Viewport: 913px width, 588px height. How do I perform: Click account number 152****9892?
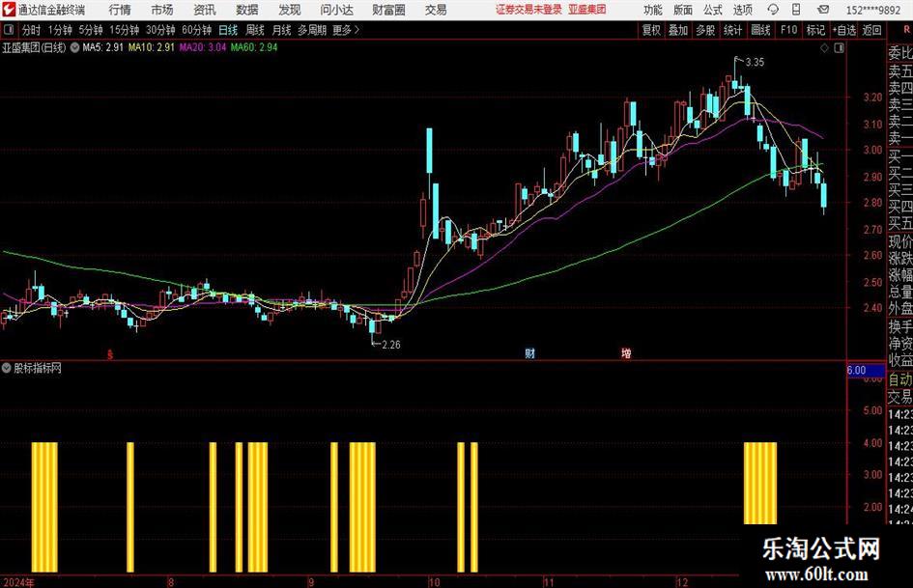[872, 10]
